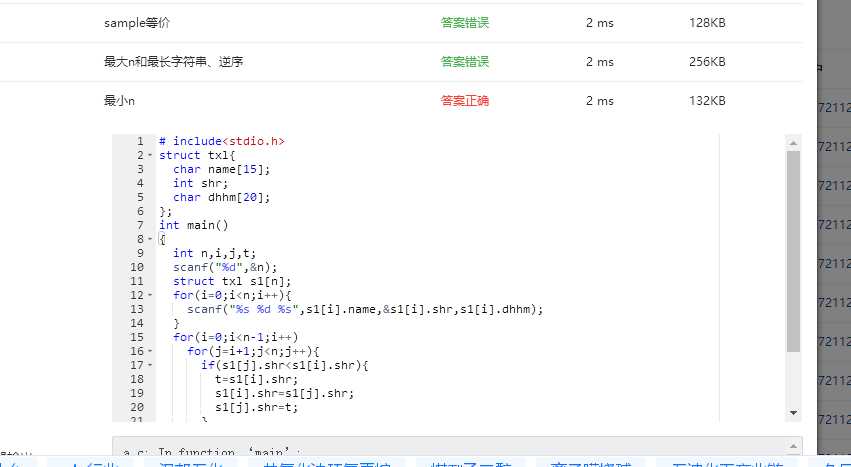Click the '答案错误' result in the sample等价 row
The width and height of the screenshot is (851, 467).
coord(465,23)
